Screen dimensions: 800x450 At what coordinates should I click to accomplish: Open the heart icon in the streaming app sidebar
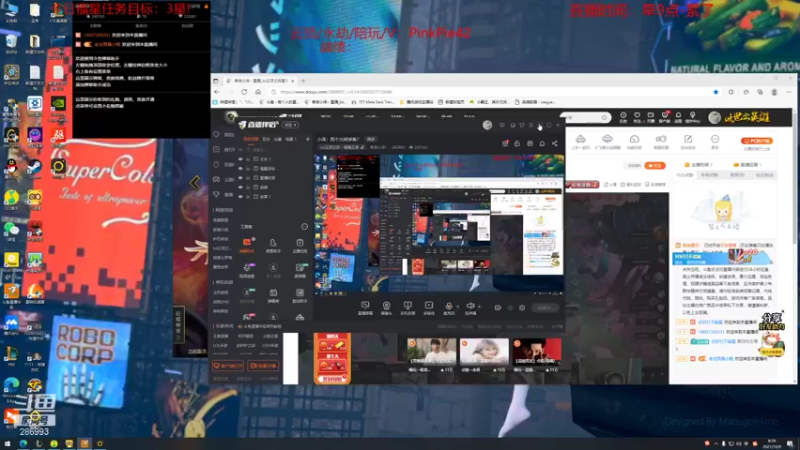216,135
